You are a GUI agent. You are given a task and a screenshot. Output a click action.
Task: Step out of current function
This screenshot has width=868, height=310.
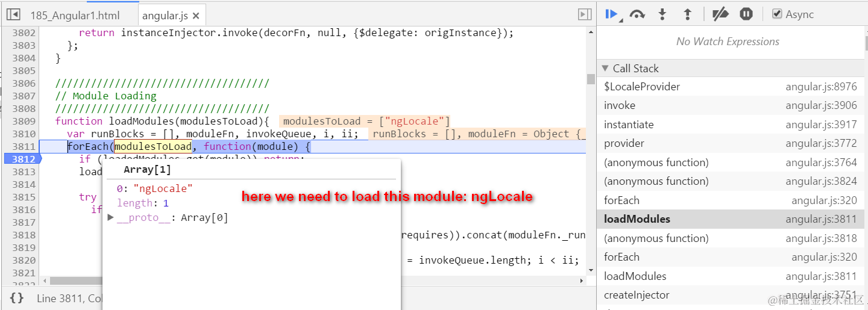pyautogui.click(x=687, y=14)
